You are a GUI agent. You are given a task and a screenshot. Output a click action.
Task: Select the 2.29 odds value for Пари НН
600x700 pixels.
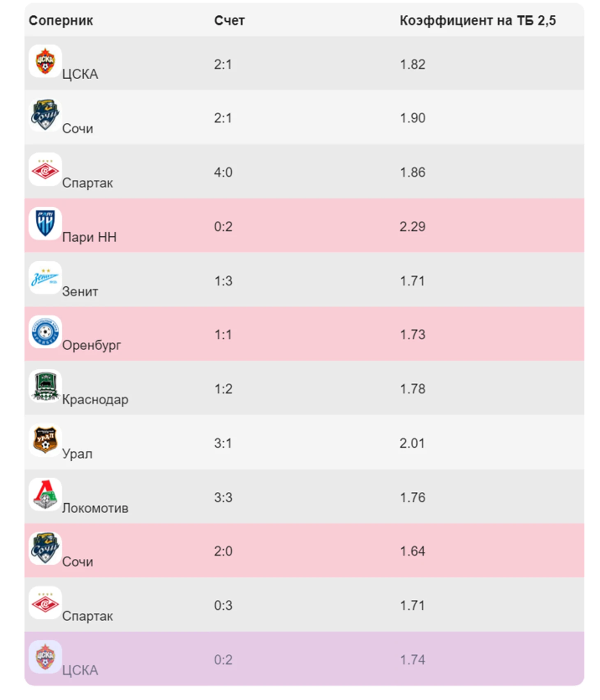click(413, 226)
